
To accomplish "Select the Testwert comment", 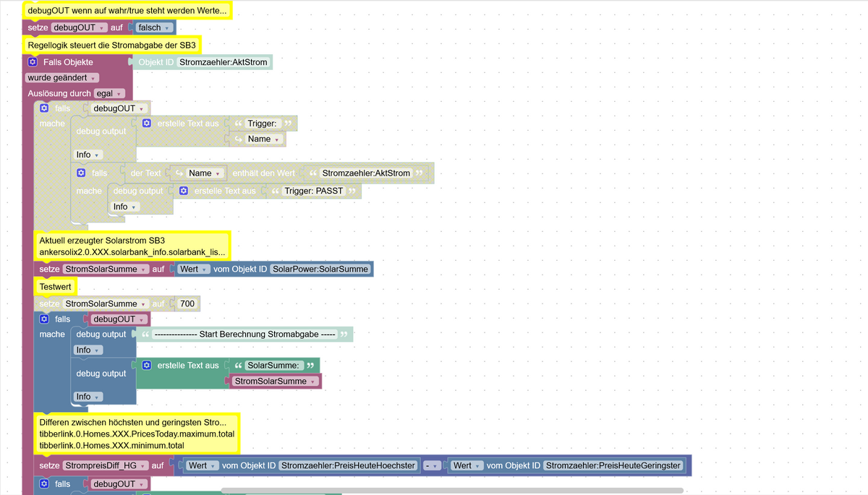I will (x=55, y=287).
